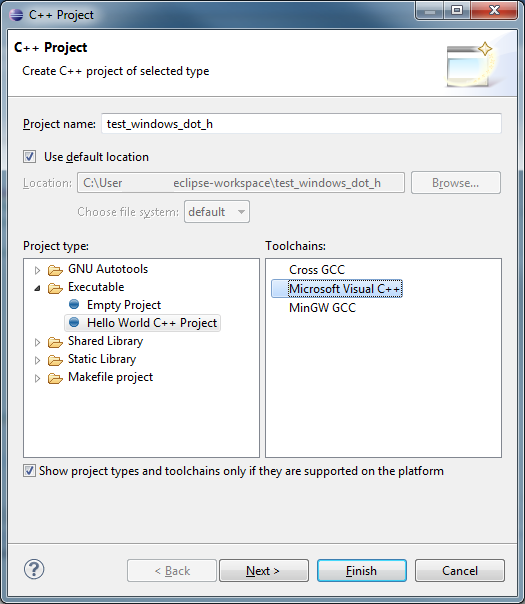Collapse the Executable tree node

37,288
